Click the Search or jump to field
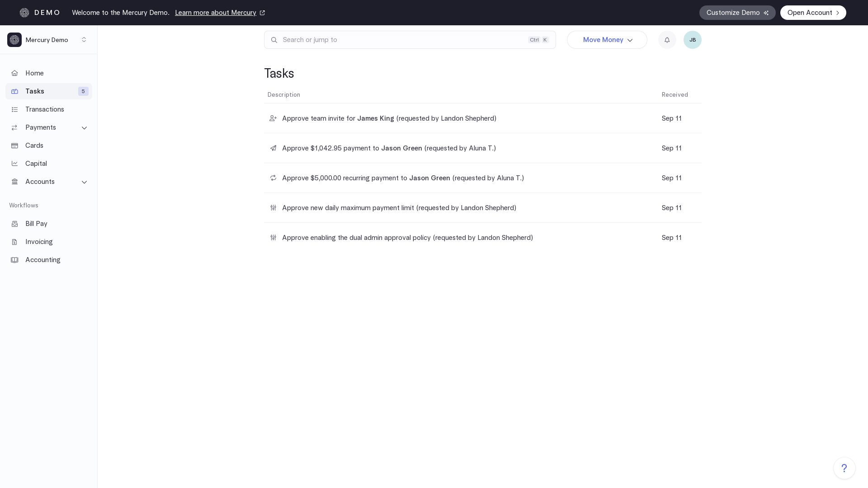868x488 pixels. pos(402,40)
